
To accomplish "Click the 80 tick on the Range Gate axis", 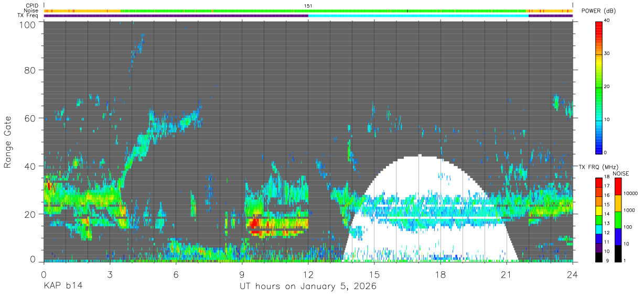I will (x=30, y=70).
